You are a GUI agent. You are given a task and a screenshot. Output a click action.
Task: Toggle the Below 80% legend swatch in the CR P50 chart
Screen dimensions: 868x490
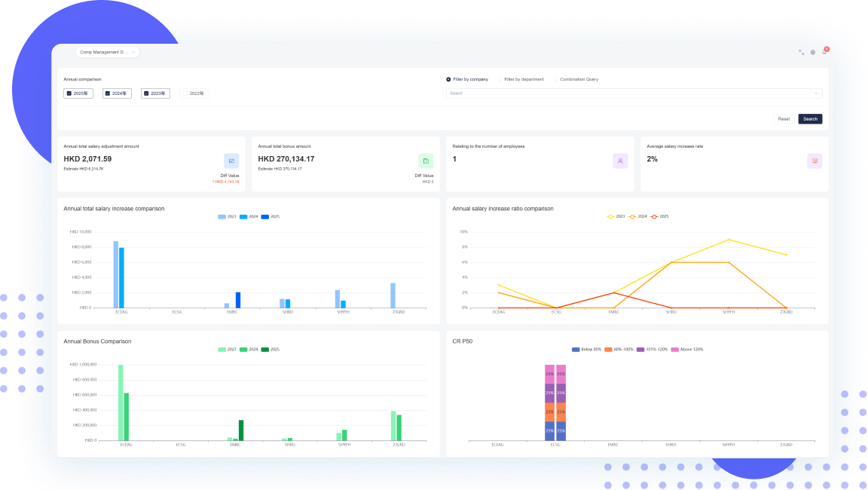576,349
